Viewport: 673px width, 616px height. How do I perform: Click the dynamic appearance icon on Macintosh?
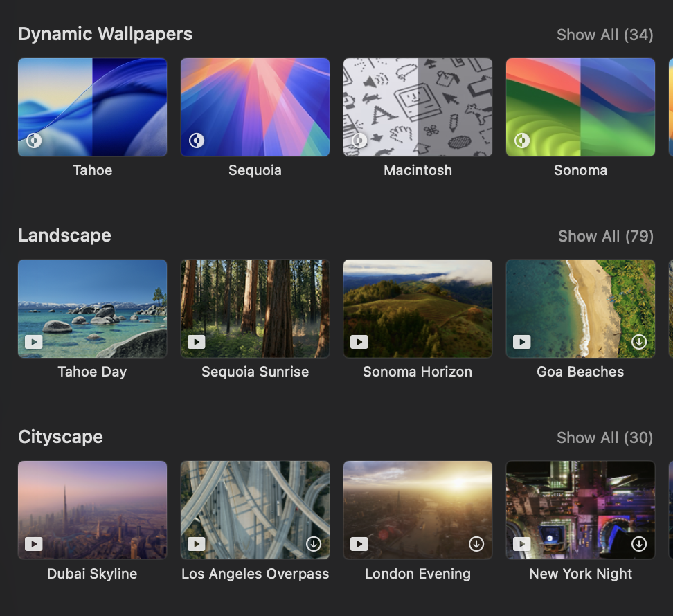click(x=359, y=141)
